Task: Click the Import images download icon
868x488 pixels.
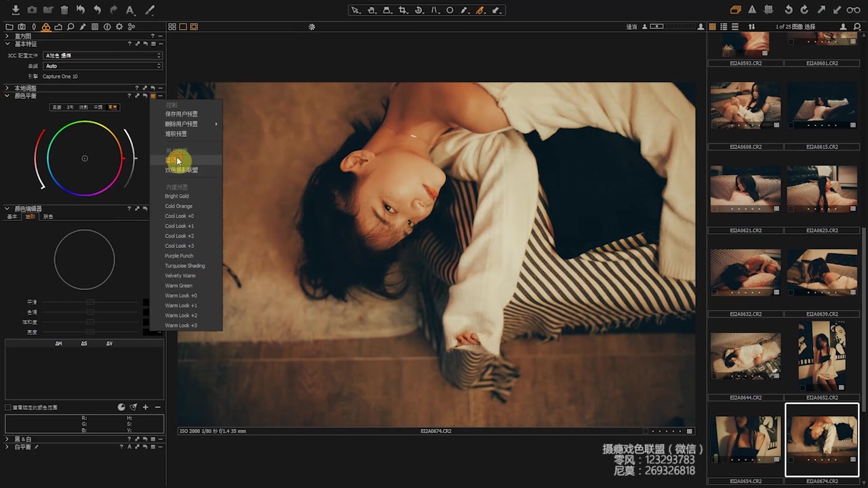Action: pyautogui.click(x=16, y=10)
